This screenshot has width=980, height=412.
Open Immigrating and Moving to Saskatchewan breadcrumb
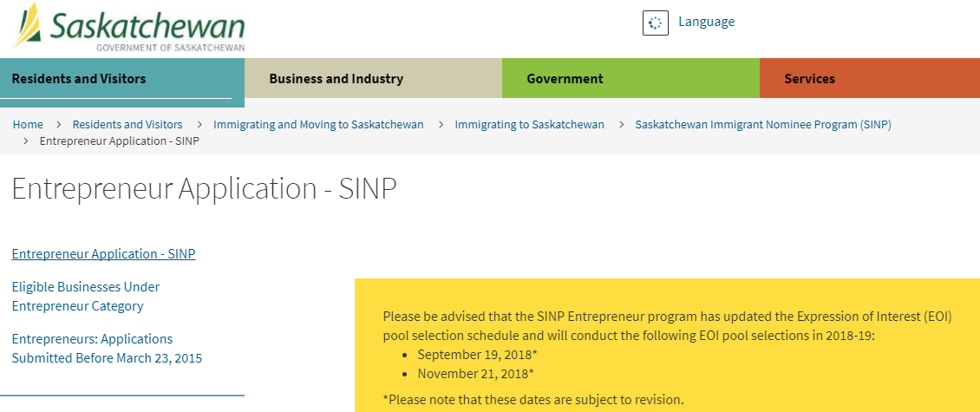(x=319, y=124)
